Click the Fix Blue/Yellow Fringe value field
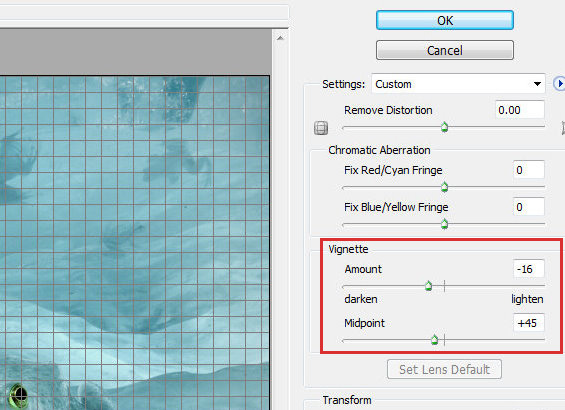565x410 pixels. [529, 207]
